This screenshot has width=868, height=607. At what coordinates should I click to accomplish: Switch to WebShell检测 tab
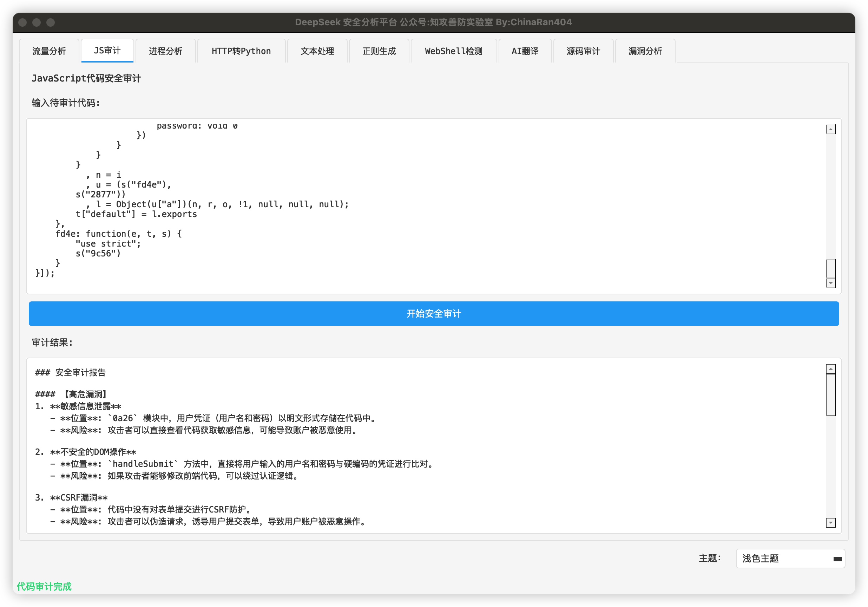pos(454,51)
